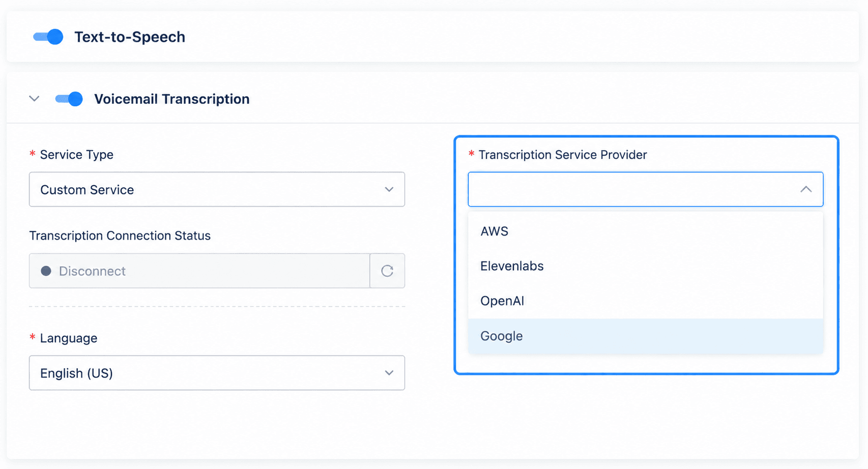
Task: Select AWS from the provider list
Action: tap(645, 231)
